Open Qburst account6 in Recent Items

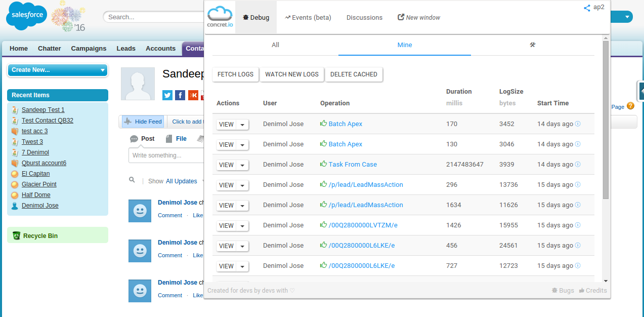click(44, 163)
